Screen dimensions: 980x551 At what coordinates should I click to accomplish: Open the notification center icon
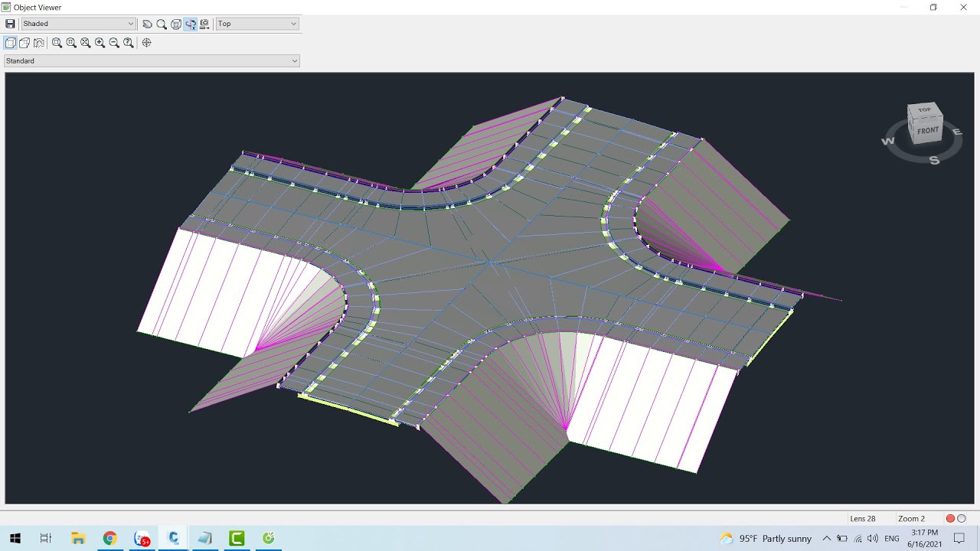[x=959, y=538]
